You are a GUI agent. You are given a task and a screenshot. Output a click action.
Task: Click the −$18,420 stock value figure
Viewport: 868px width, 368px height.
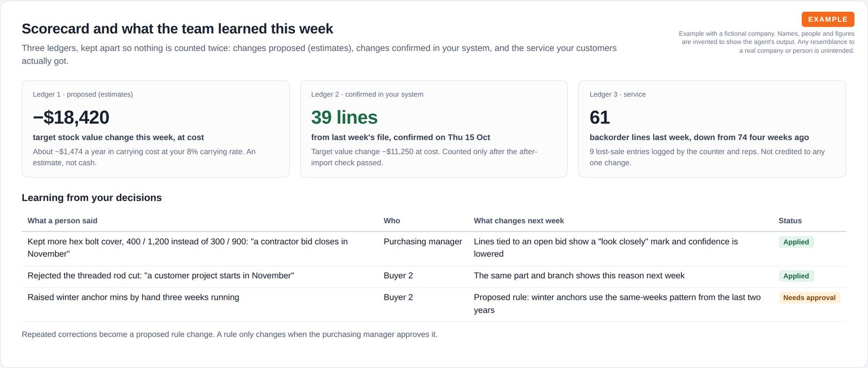(x=71, y=117)
